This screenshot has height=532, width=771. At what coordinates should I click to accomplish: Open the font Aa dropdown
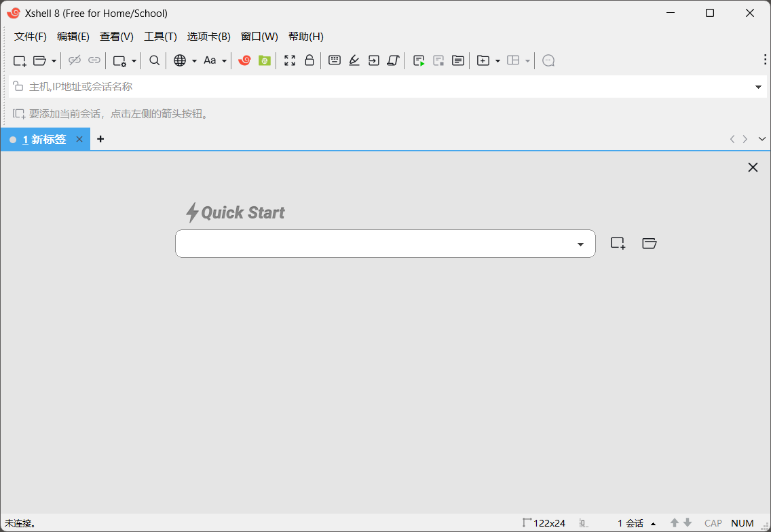(214, 60)
